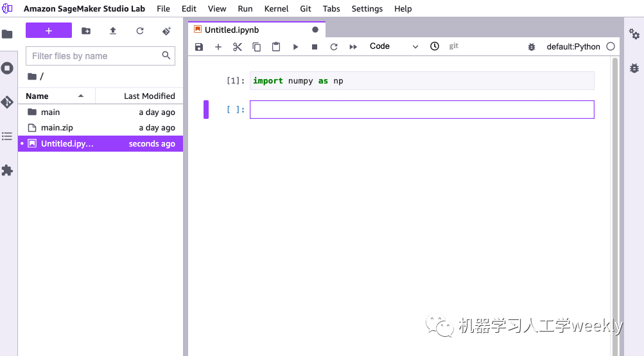Open the Edit menu
This screenshot has height=356, width=644.
pos(189,8)
